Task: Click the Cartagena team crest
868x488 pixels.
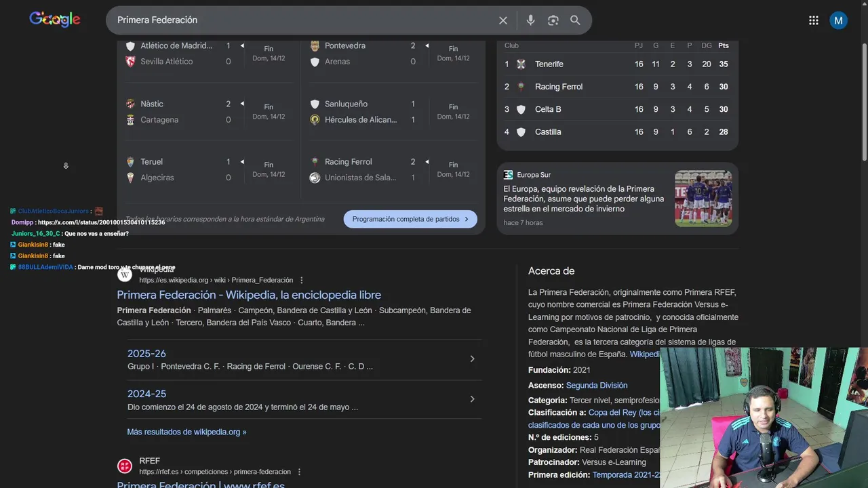Action: [130, 120]
